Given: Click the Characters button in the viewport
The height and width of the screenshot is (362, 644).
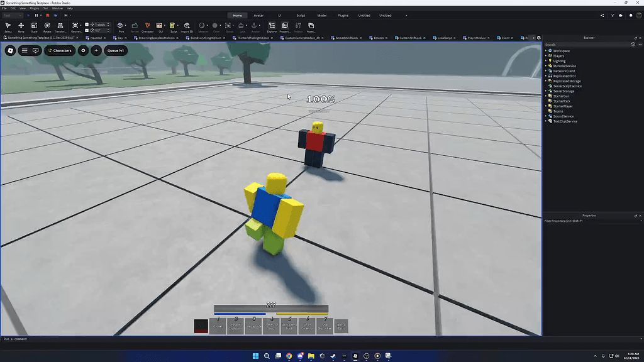Looking at the screenshot, I should [60, 51].
